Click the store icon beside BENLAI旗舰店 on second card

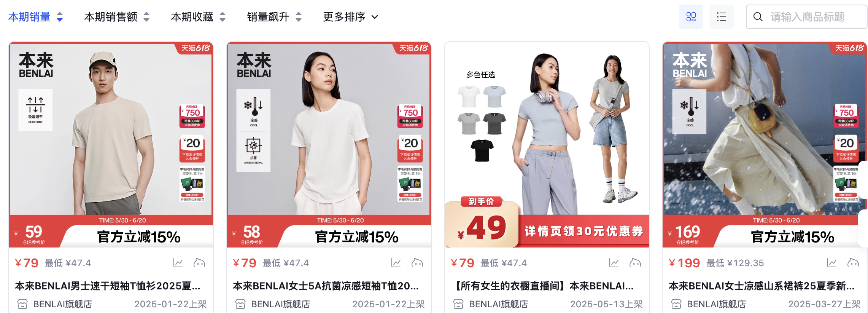click(x=240, y=304)
